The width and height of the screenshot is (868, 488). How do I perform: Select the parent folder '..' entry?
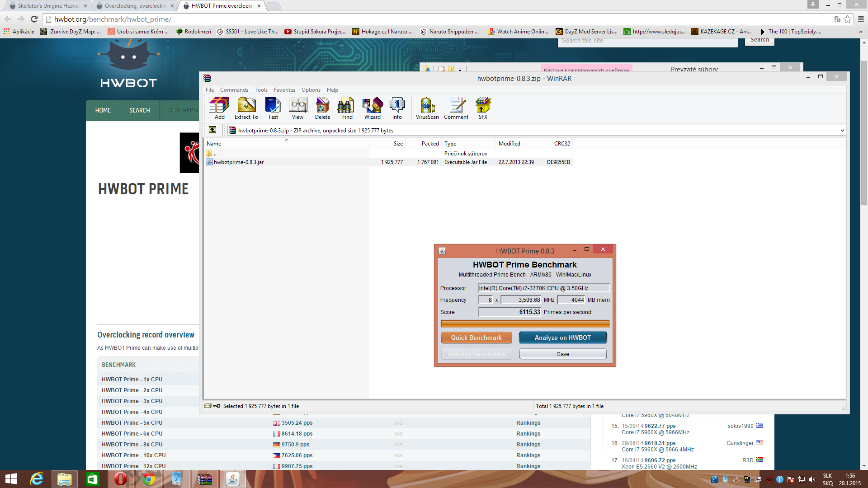coord(212,154)
